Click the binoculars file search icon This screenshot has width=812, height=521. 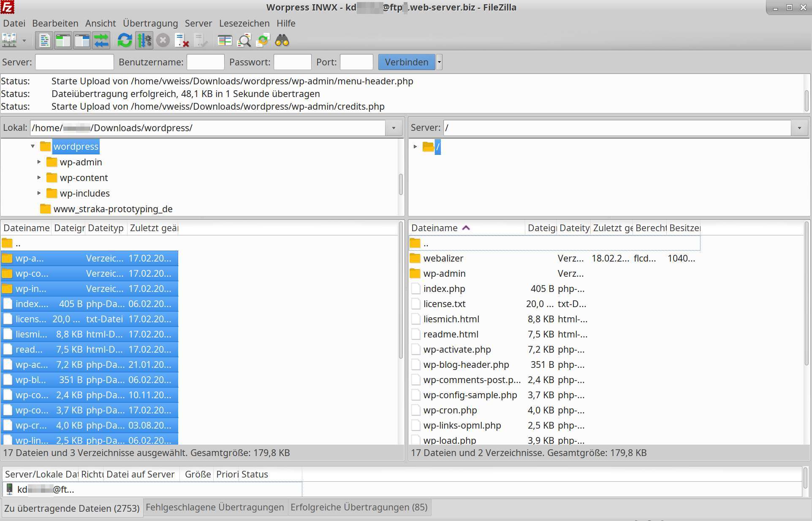tap(282, 40)
